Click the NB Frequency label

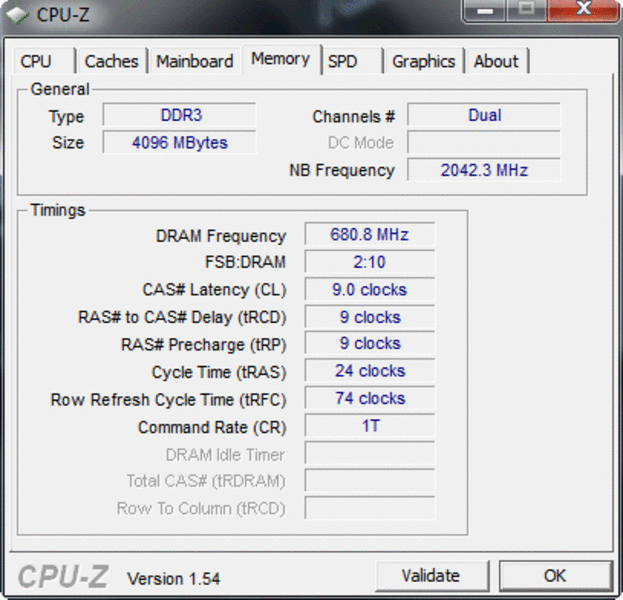(x=342, y=170)
